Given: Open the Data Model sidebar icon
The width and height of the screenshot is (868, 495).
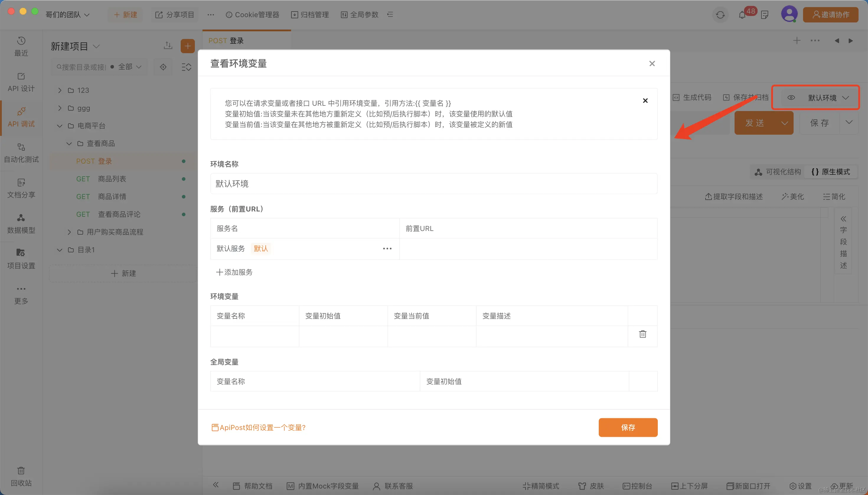Looking at the screenshot, I should pos(21,223).
